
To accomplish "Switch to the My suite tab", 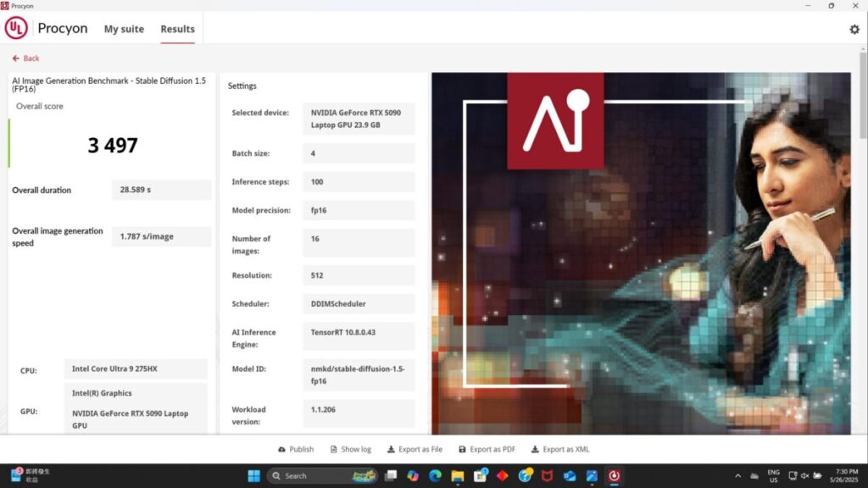I will [124, 29].
